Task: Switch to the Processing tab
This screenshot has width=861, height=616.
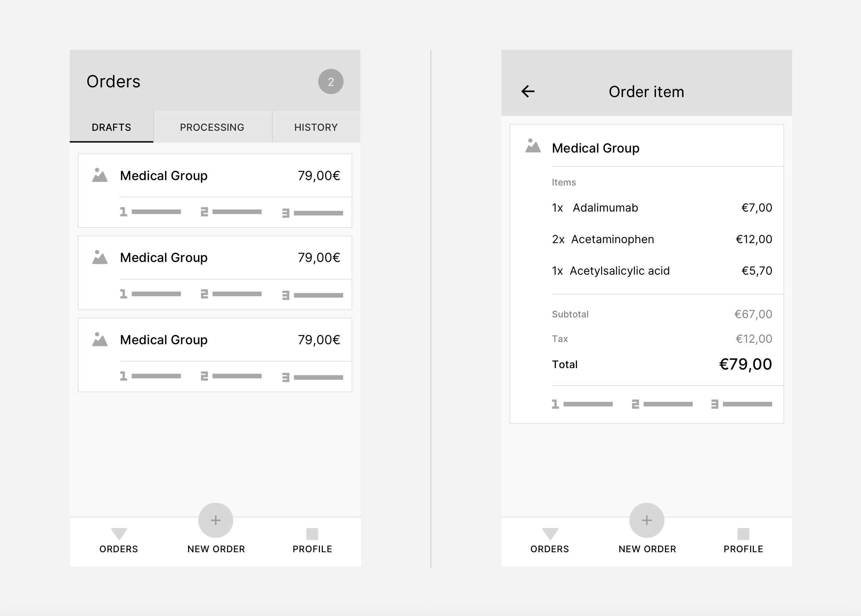Action: coord(212,127)
